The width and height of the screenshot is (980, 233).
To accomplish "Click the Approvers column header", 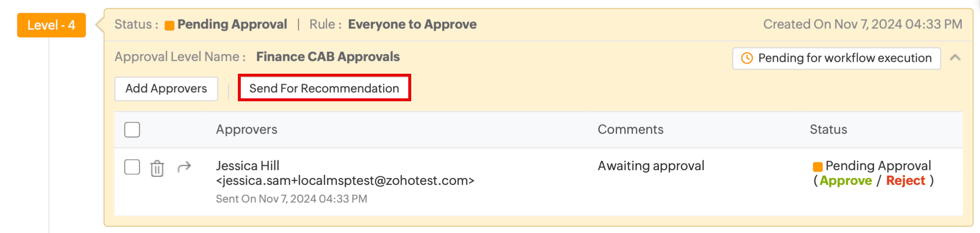I will click(x=246, y=130).
